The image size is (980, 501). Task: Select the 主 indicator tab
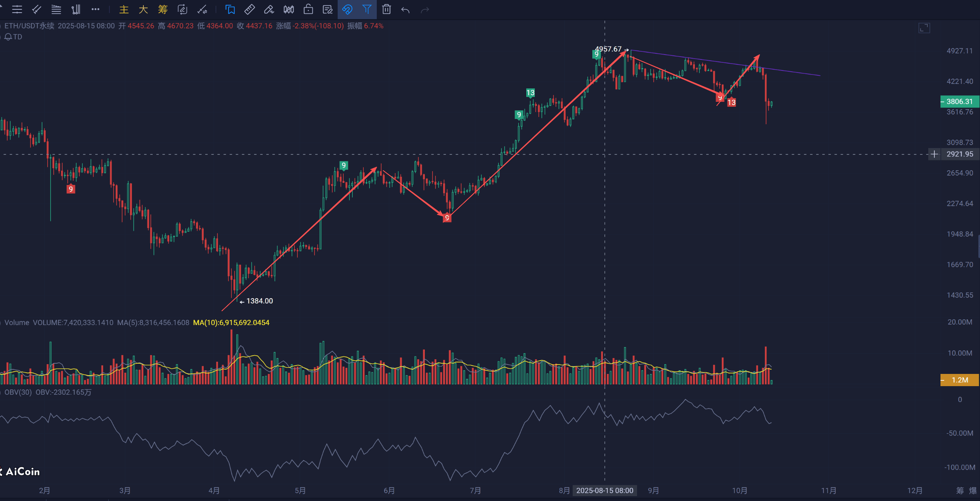[x=124, y=9]
